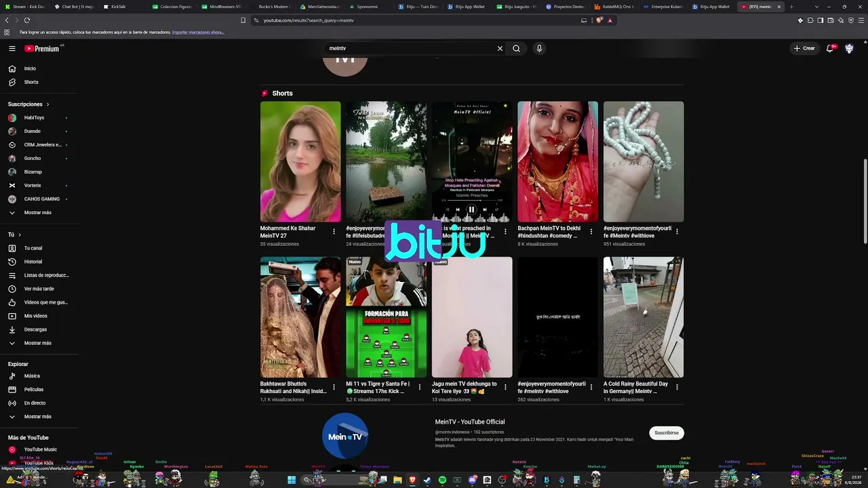Image resolution: width=868 pixels, height=488 pixels.
Task: Open the MeinTV - YouTube Official channel
Action: pyautogui.click(x=470, y=422)
